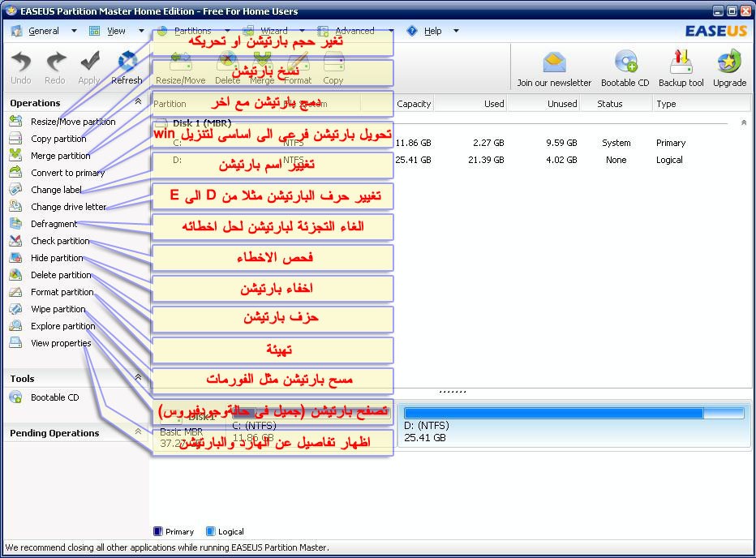Open Join our newsletter envelope icon
Image resolution: width=756 pixels, height=558 pixels.
click(554, 63)
